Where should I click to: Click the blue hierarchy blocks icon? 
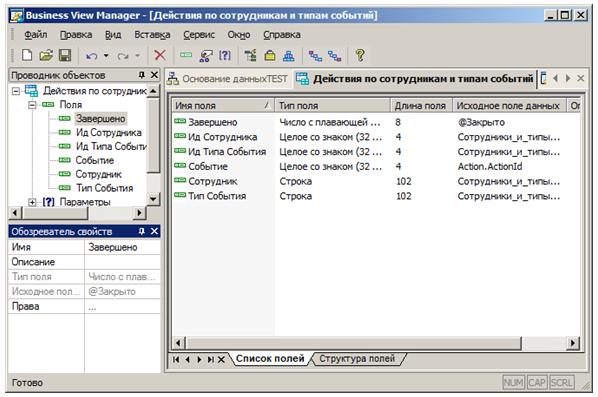pyautogui.click(x=289, y=56)
